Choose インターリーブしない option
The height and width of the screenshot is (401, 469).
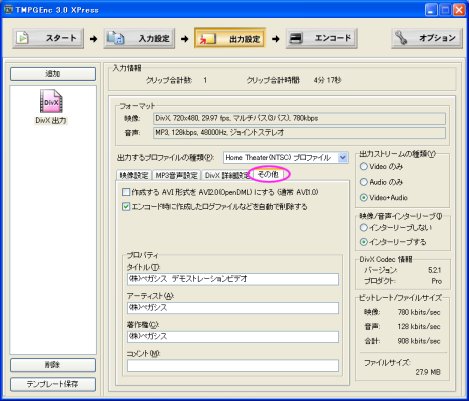pos(364,228)
